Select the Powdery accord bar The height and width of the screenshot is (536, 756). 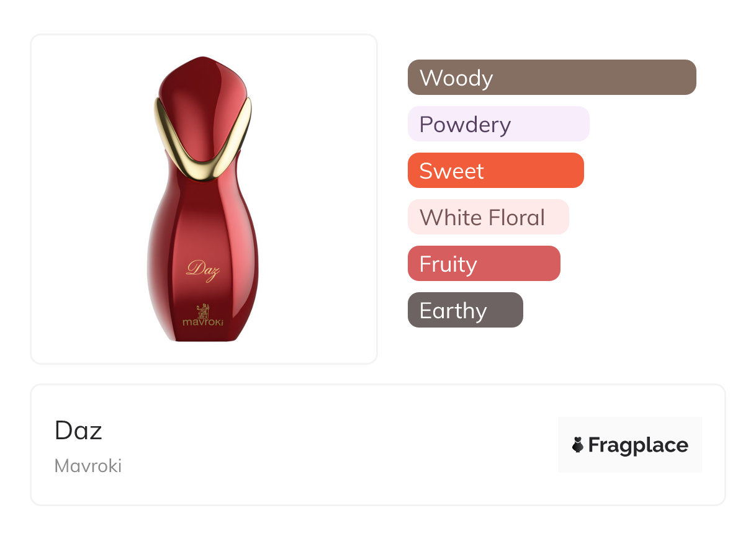pyautogui.click(x=498, y=124)
